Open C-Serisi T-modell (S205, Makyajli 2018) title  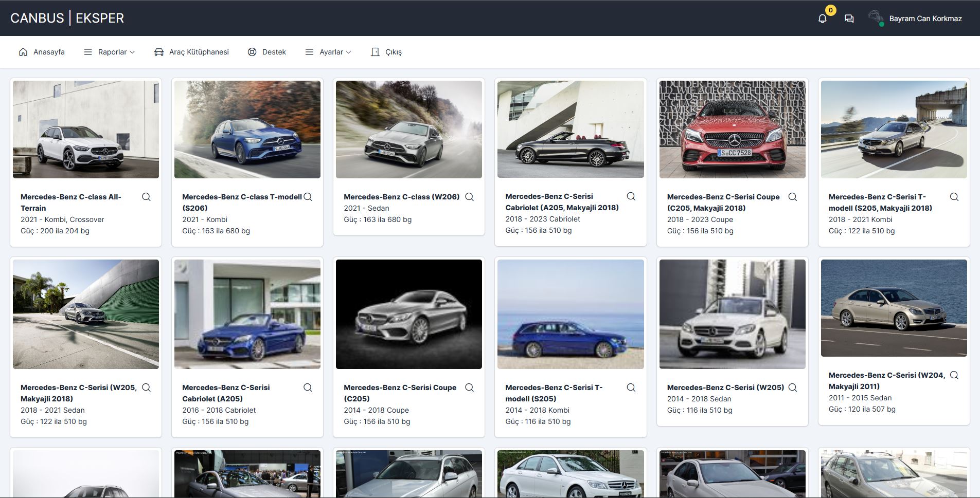pos(880,202)
